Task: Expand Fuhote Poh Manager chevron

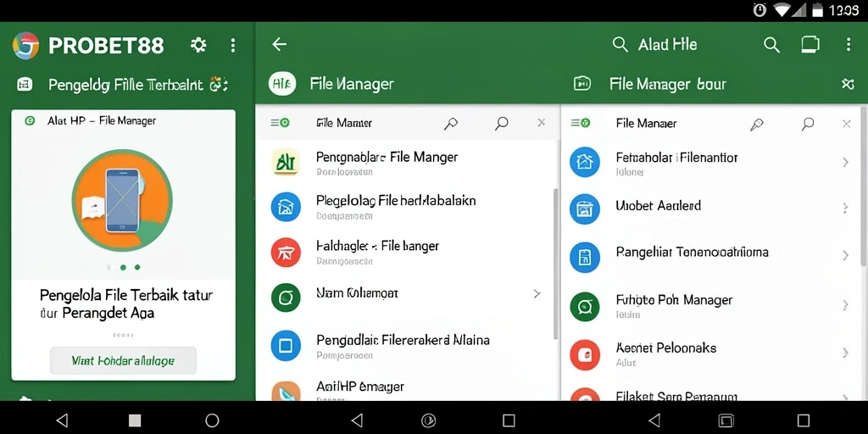Action: 845,305
